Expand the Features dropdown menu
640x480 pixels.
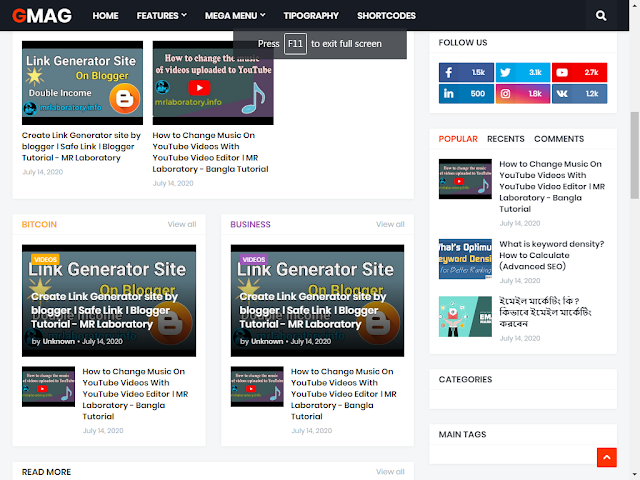(x=162, y=16)
